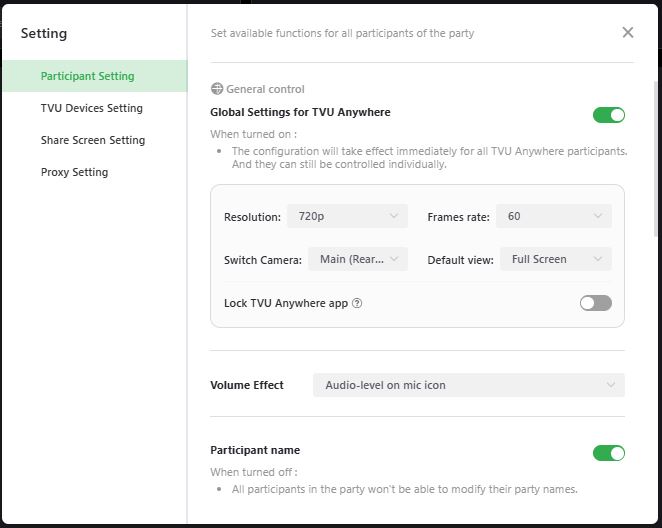Click the Participant name heading

[x=255, y=450]
